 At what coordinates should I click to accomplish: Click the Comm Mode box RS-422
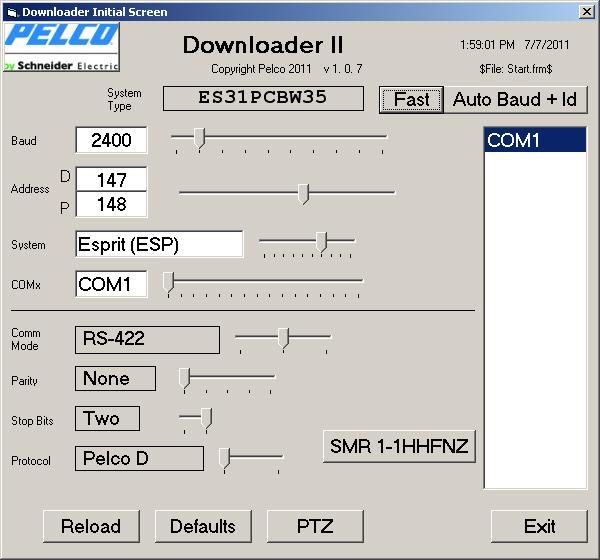[x=147, y=340]
